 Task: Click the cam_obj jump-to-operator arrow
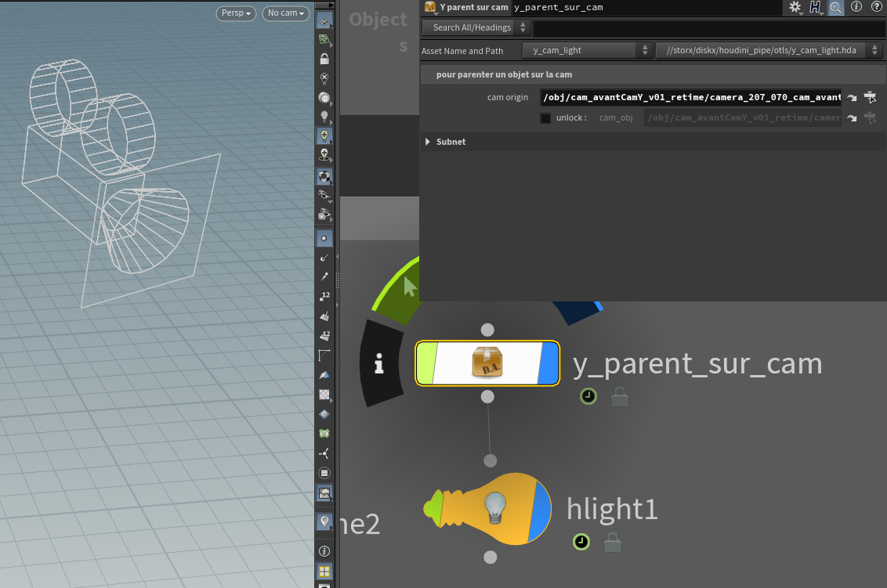pyautogui.click(x=852, y=118)
